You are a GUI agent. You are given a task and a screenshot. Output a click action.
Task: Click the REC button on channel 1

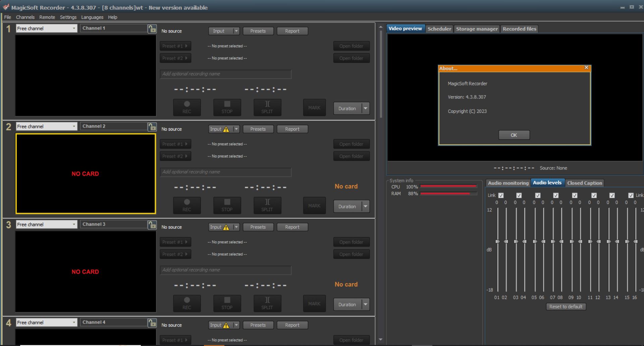click(187, 107)
